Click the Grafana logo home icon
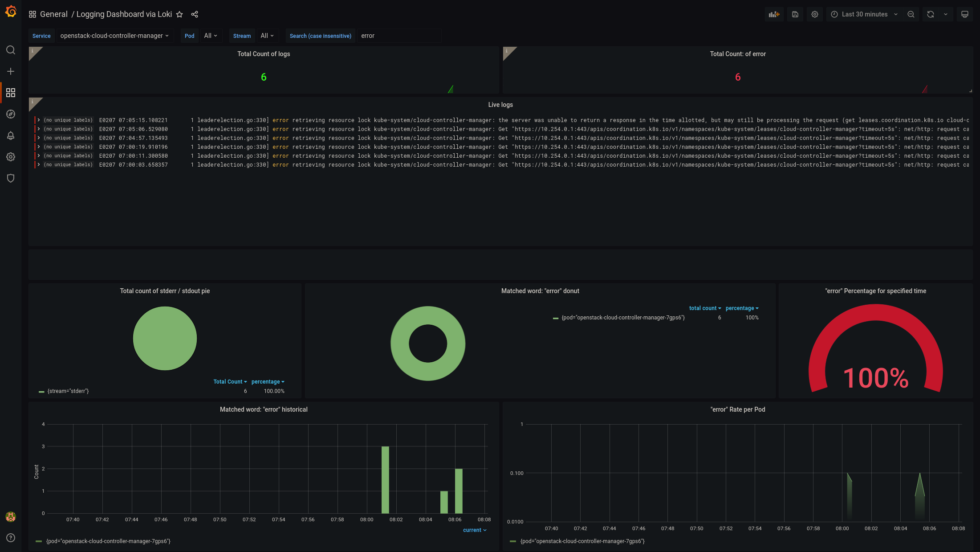980x552 pixels. (x=11, y=12)
